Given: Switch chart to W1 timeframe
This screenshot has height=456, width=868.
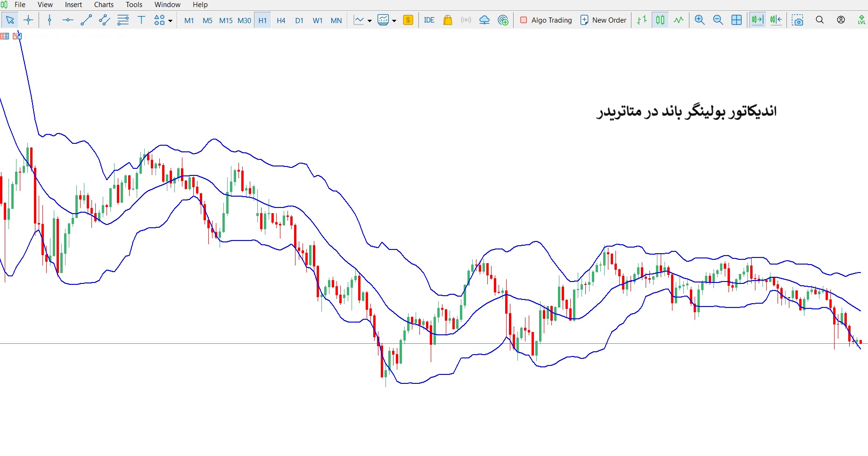Looking at the screenshot, I should tap(318, 21).
